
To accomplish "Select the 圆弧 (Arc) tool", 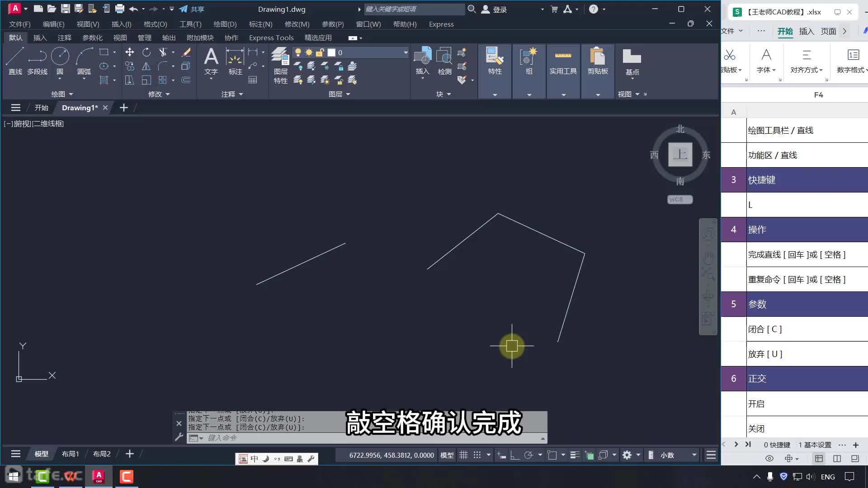I will [x=84, y=61].
